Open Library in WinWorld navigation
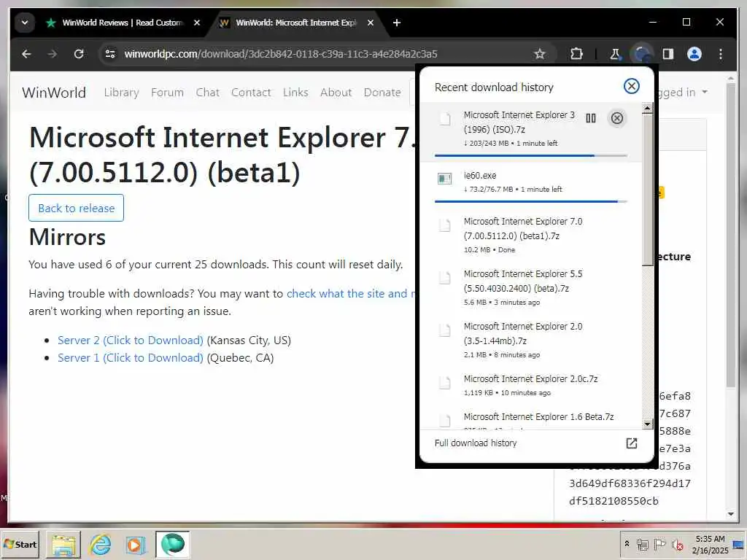 122,93
